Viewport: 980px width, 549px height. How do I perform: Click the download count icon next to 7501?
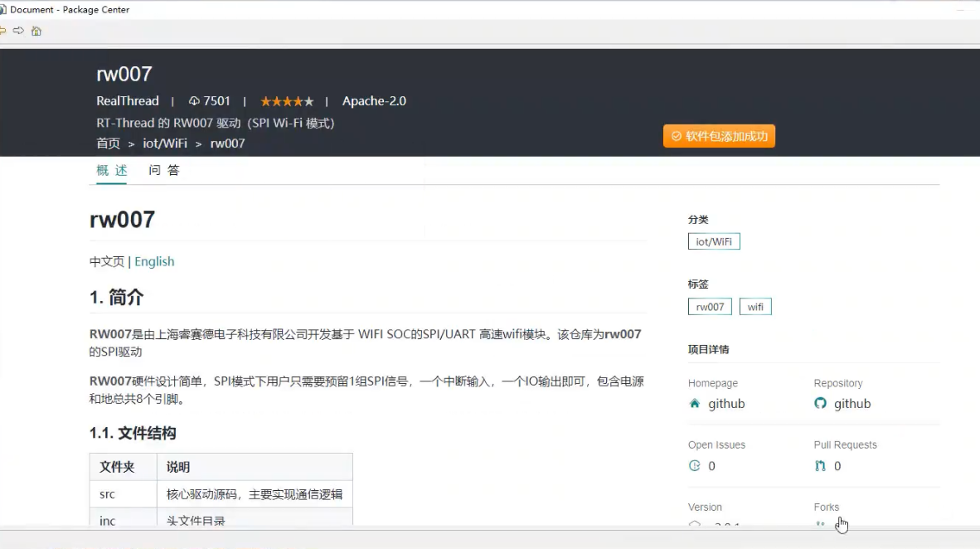tap(194, 101)
